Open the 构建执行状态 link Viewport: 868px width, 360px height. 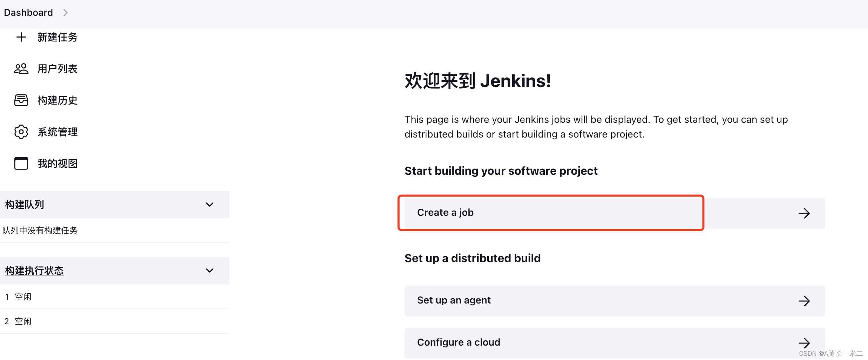34,271
